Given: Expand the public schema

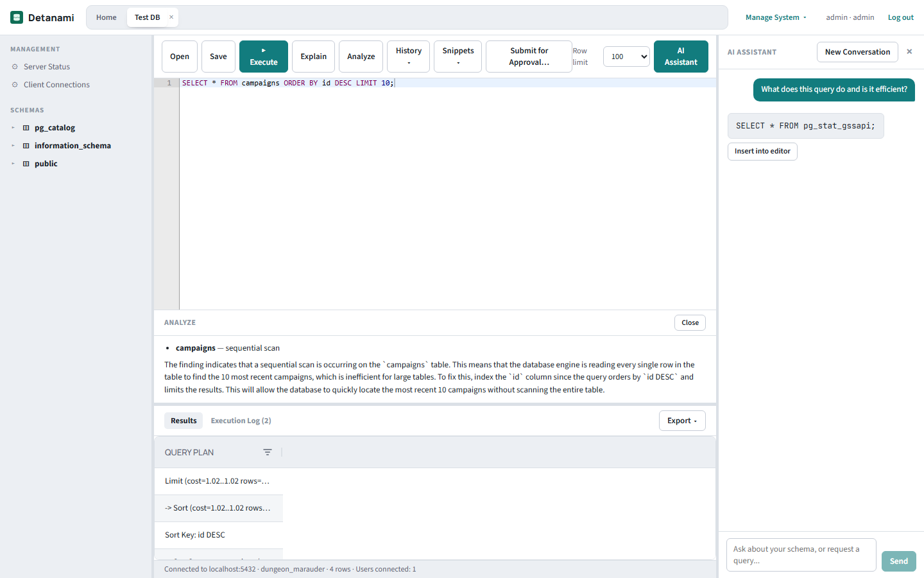Looking at the screenshot, I should (13, 164).
